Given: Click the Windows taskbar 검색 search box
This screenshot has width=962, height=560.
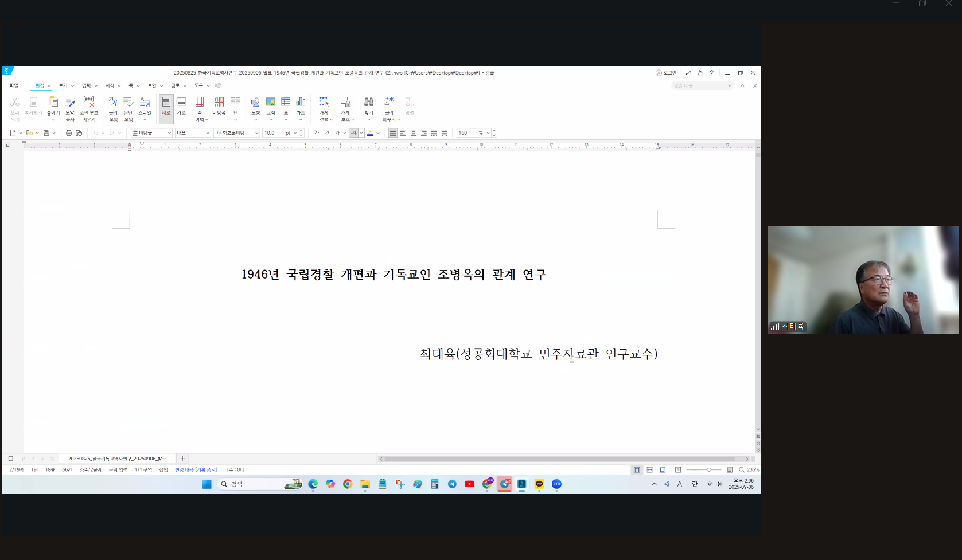Looking at the screenshot, I should [x=252, y=484].
